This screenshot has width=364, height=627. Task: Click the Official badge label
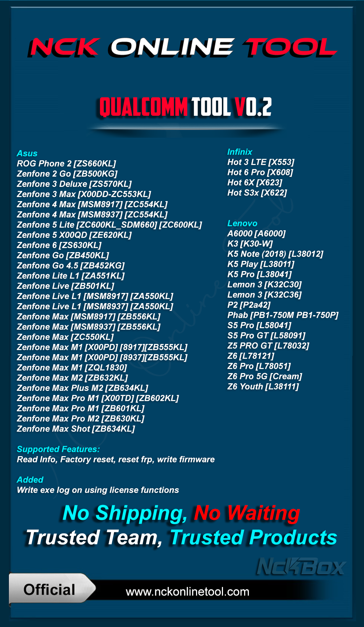pyautogui.click(x=49, y=589)
